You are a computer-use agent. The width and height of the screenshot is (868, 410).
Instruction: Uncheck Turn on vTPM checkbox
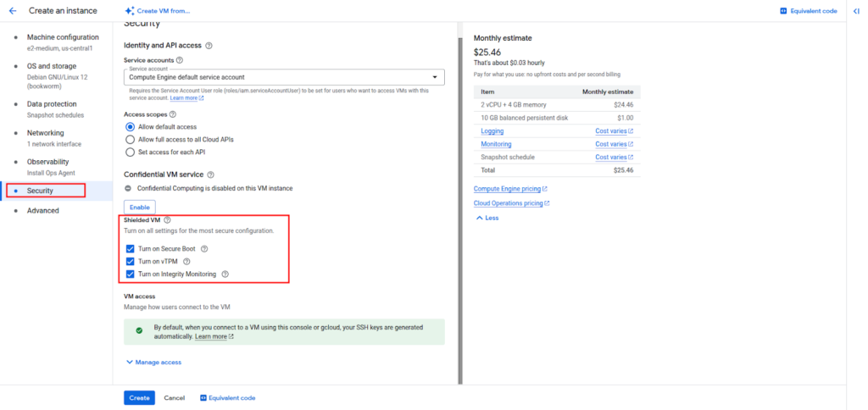(131, 262)
